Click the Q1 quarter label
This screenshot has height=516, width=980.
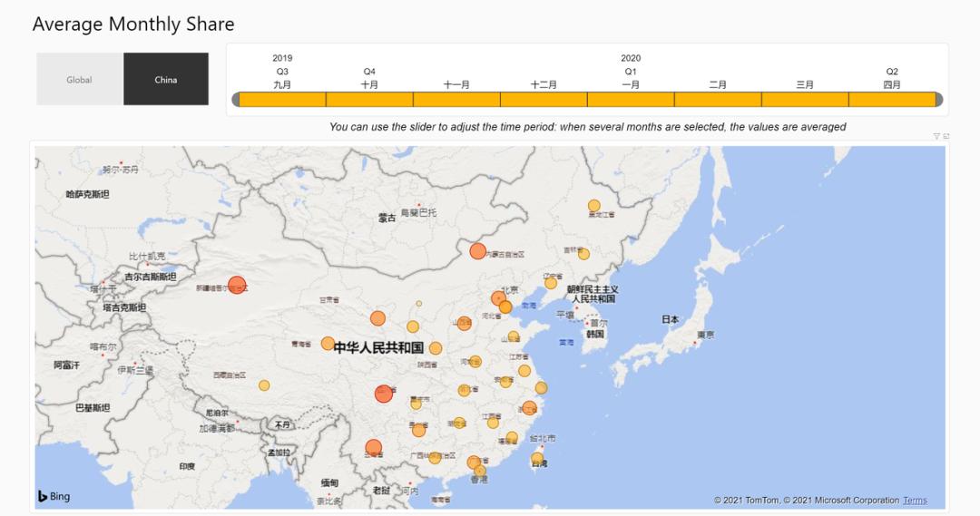click(631, 72)
